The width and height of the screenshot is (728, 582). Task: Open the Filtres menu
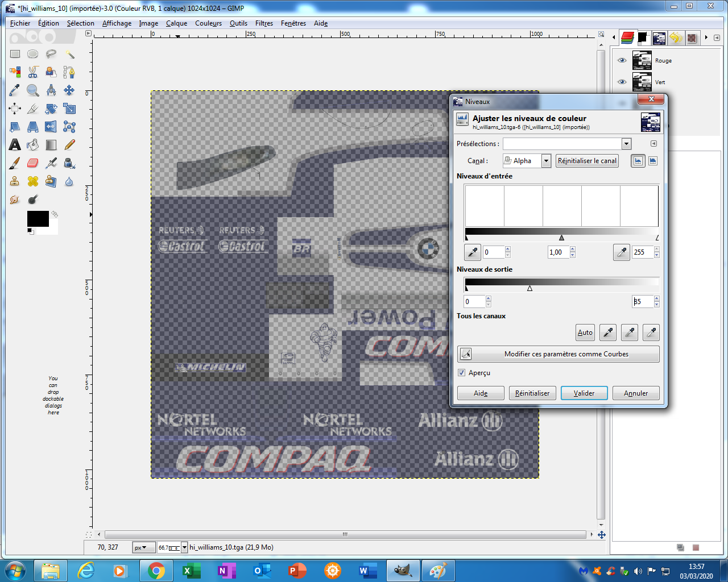click(x=264, y=23)
